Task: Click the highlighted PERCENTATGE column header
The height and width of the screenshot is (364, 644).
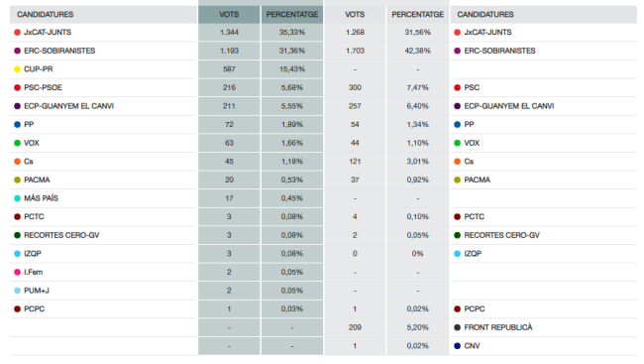Action: click(x=292, y=15)
